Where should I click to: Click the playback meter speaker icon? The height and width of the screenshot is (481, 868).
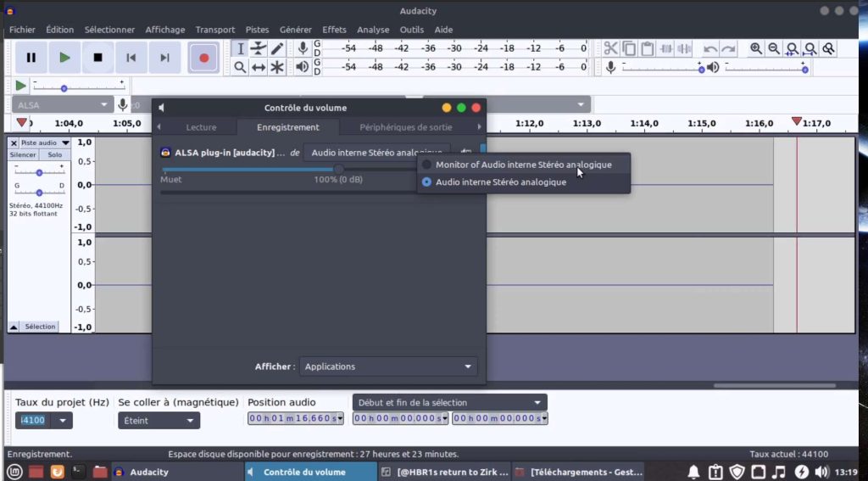[303, 67]
